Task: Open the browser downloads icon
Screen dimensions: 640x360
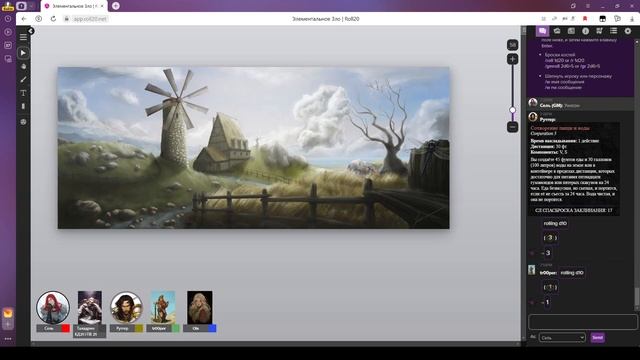Action: click(x=633, y=19)
